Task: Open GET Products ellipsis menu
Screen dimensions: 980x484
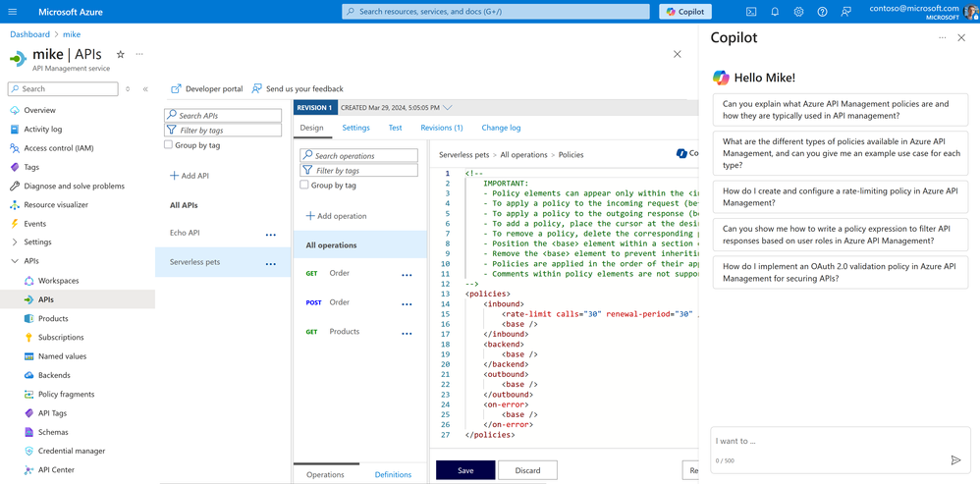Action: [x=407, y=334]
